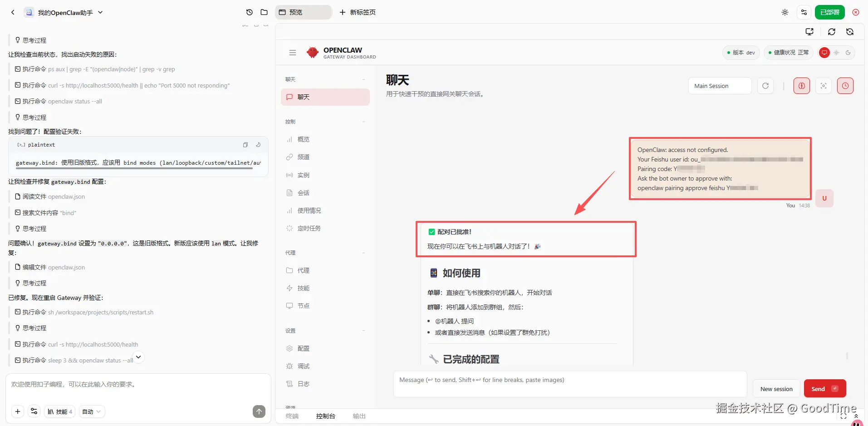The image size is (868, 426).
Task: Open 概览 in the sidebar
Action: click(325, 139)
